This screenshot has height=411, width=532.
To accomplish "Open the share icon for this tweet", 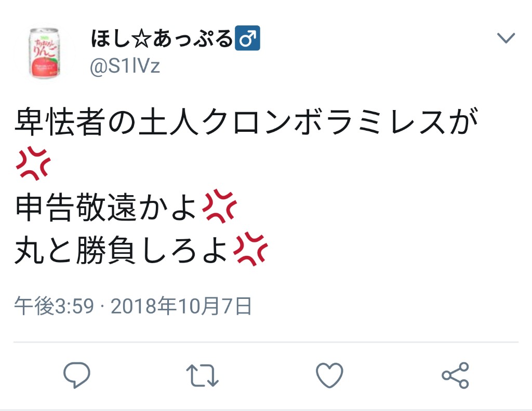I will click(x=455, y=375).
